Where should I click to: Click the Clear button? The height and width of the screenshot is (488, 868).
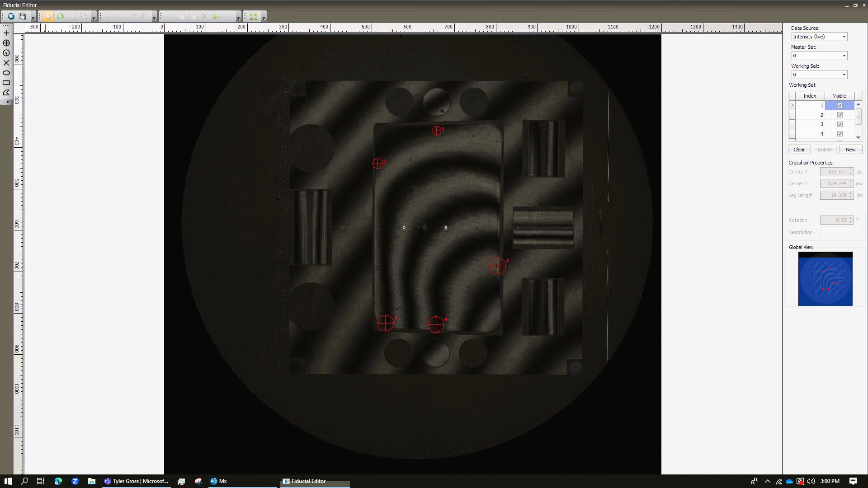click(799, 150)
